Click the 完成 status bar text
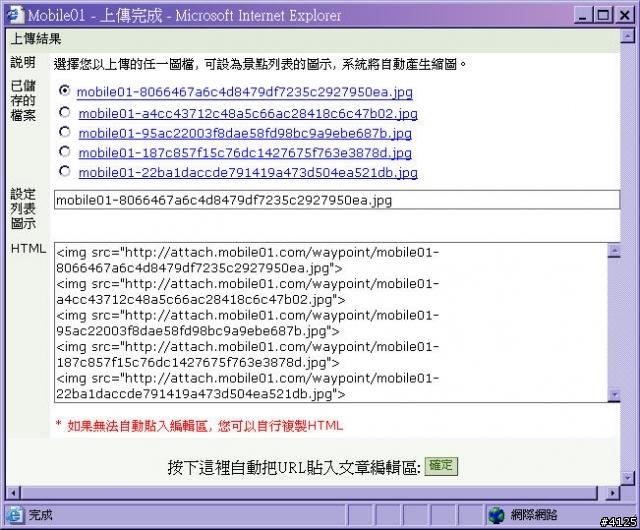 point(40,514)
